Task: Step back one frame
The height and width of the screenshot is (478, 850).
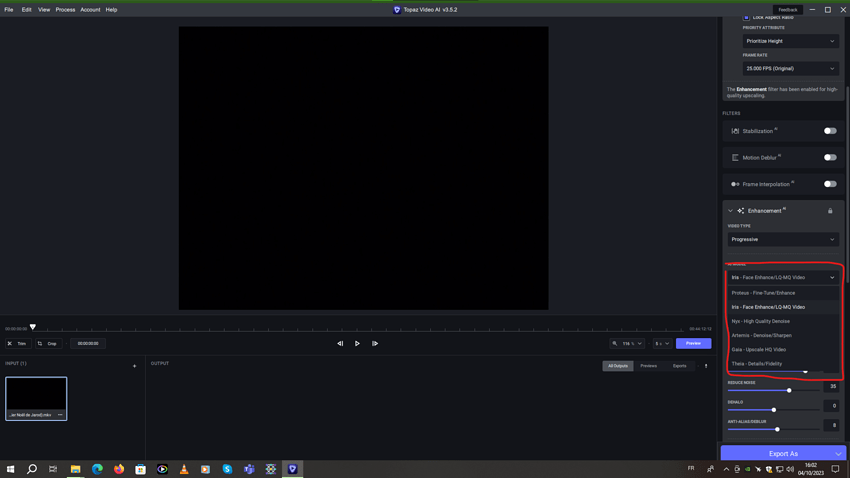Action: click(340, 344)
